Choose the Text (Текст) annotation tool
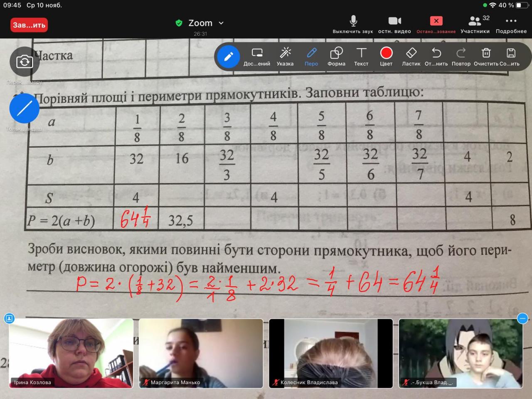The height and width of the screenshot is (399, 532). pos(361,56)
